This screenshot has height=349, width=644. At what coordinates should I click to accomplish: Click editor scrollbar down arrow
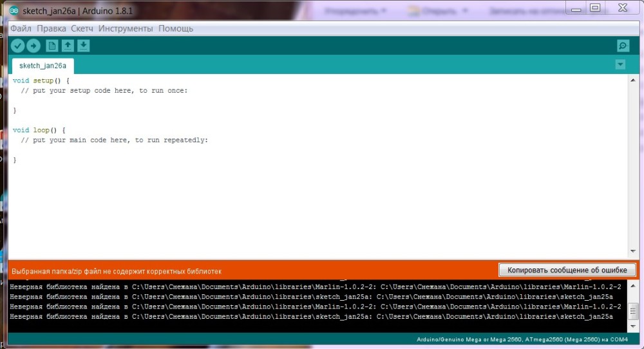coord(633,251)
